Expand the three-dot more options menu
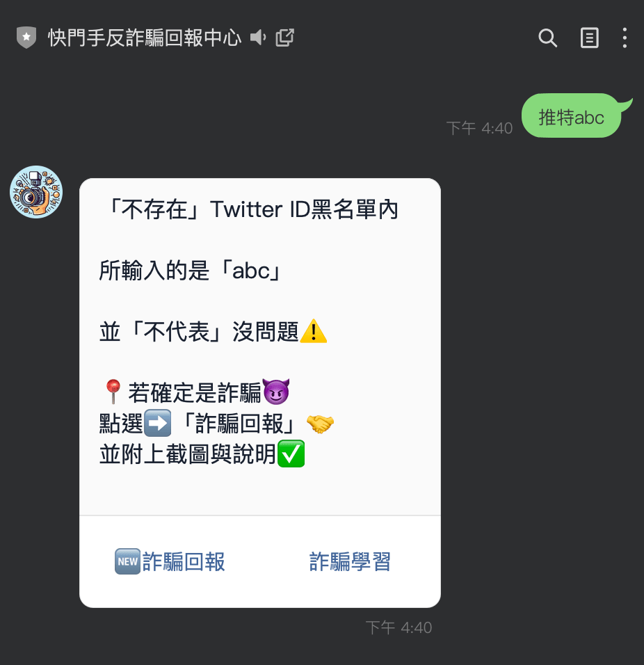This screenshot has height=665, width=644. 625,38
